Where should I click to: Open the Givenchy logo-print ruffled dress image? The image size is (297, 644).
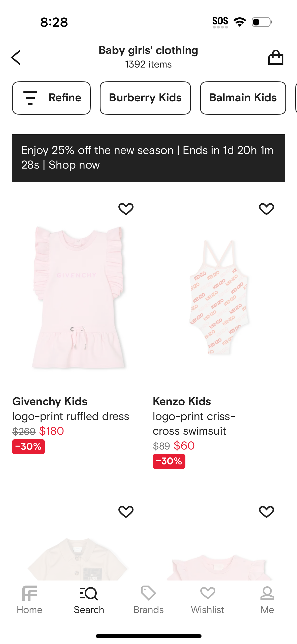[79, 297]
